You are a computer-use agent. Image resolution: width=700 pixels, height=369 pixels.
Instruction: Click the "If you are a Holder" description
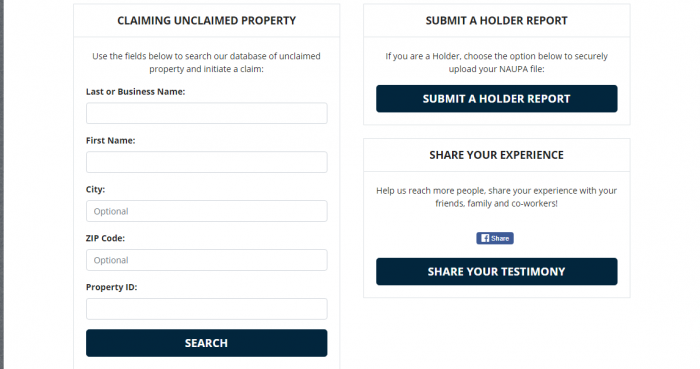coord(496,62)
